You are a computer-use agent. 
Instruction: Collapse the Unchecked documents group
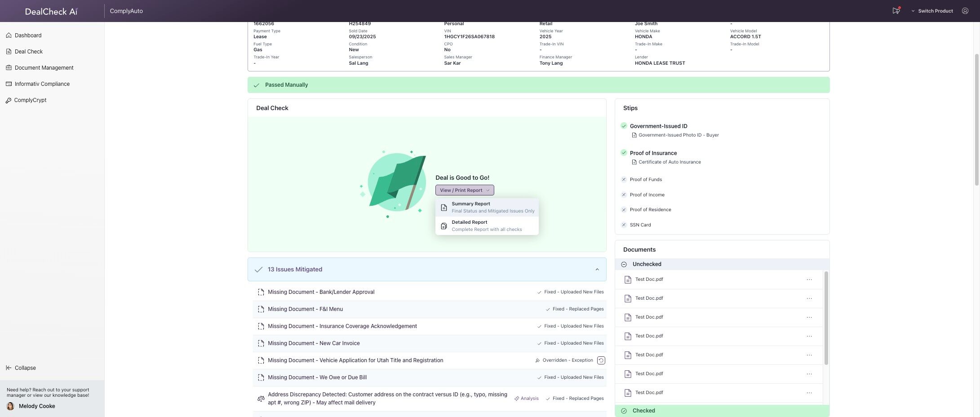point(722,264)
